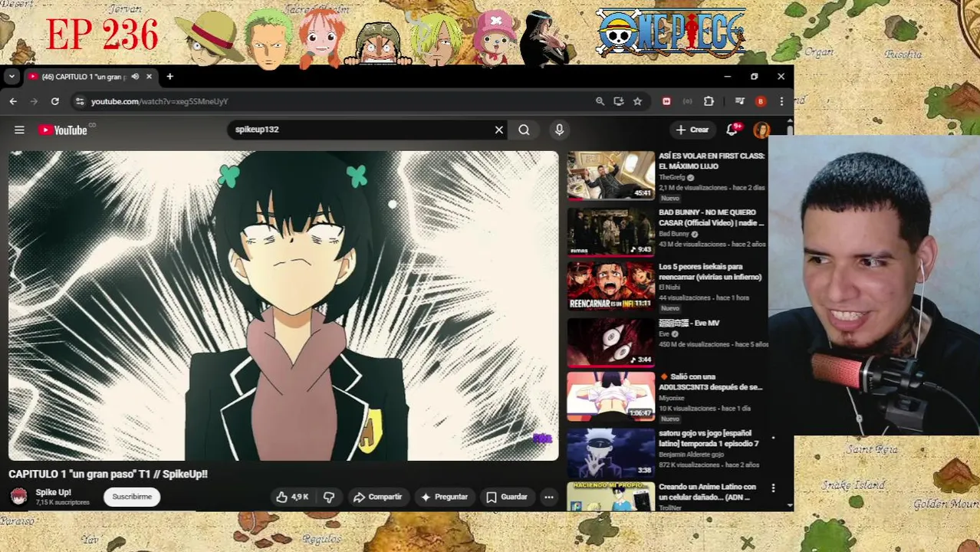Go to the YouTube home logo

coord(64,130)
